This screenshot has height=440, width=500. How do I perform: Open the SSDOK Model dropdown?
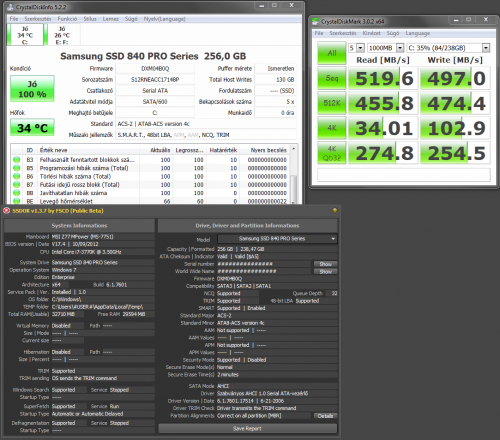pyautogui.click(x=277, y=239)
